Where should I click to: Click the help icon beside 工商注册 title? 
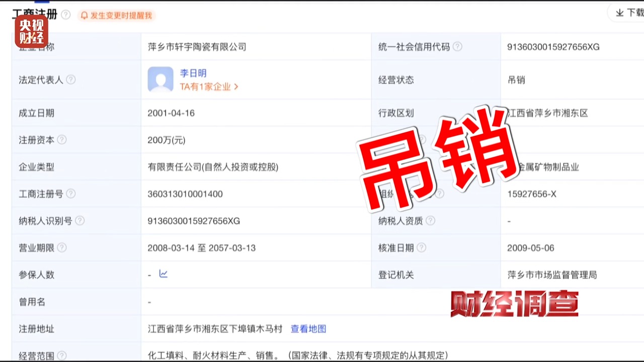[x=65, y=15]
